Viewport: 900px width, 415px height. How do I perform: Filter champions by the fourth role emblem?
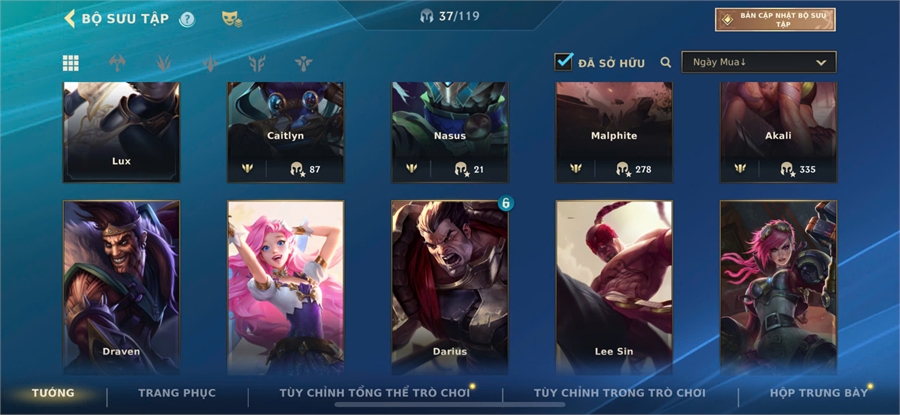[x=257, y=63]
